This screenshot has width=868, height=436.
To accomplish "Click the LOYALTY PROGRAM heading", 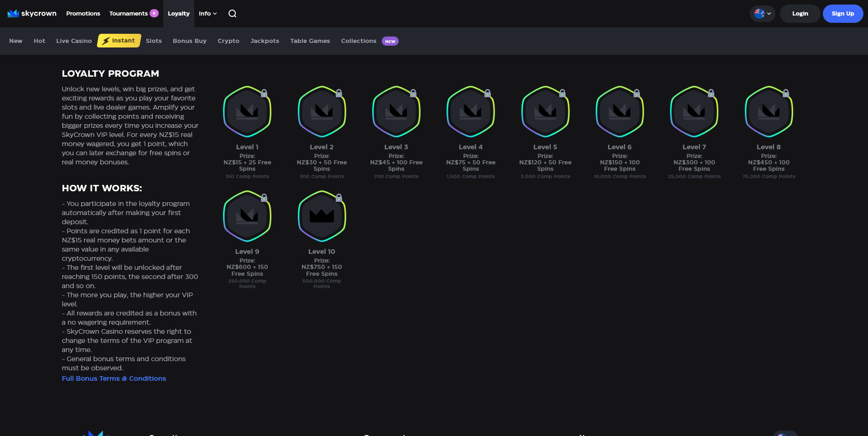I will 110,74.
